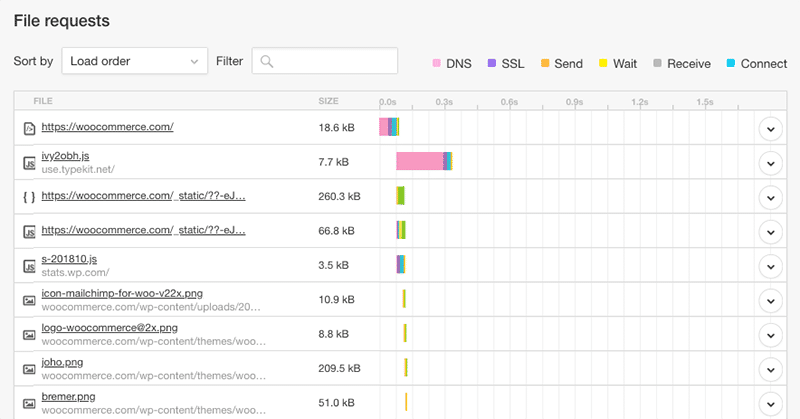Click the Filter search input field

pyautogui.click(x=325, y=62)
